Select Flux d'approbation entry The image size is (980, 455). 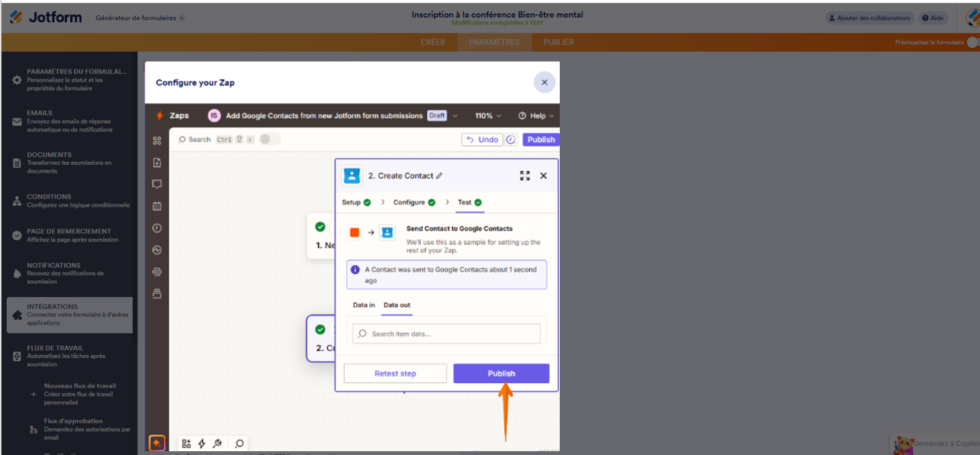click(80, 429)
